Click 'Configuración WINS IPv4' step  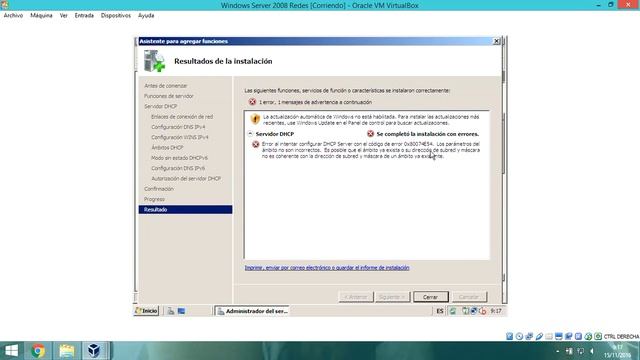coord(180,137)
